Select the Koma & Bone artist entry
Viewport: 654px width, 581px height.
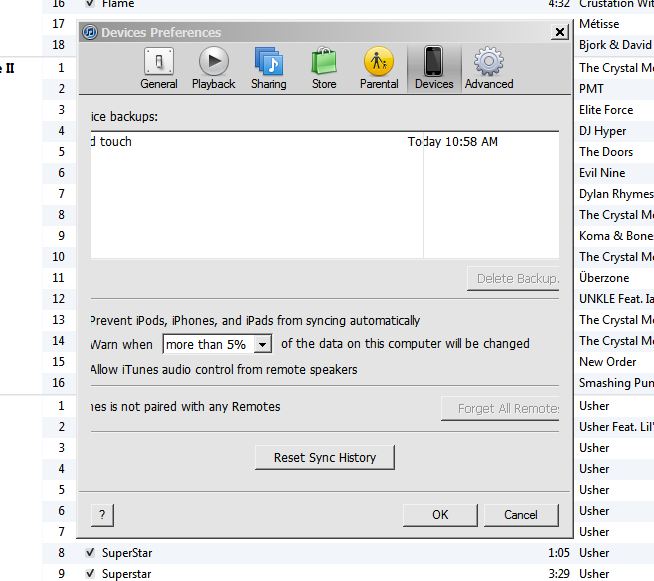coord(616,236)
